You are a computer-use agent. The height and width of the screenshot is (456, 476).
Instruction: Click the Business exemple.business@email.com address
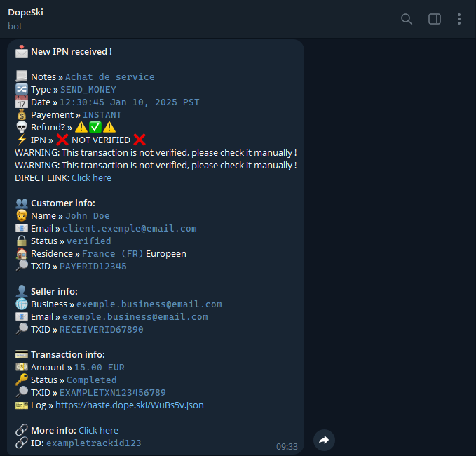click(x=149, y=304)
